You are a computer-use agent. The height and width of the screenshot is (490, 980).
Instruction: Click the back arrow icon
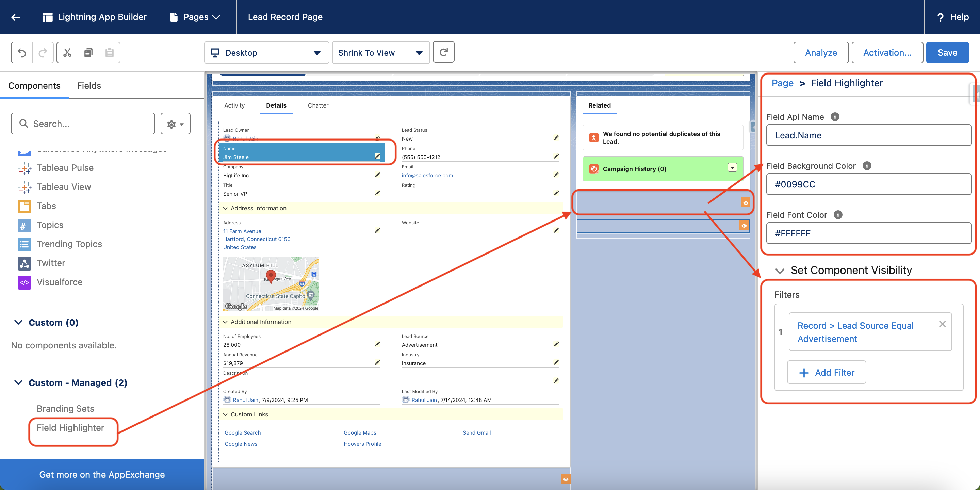16,17
